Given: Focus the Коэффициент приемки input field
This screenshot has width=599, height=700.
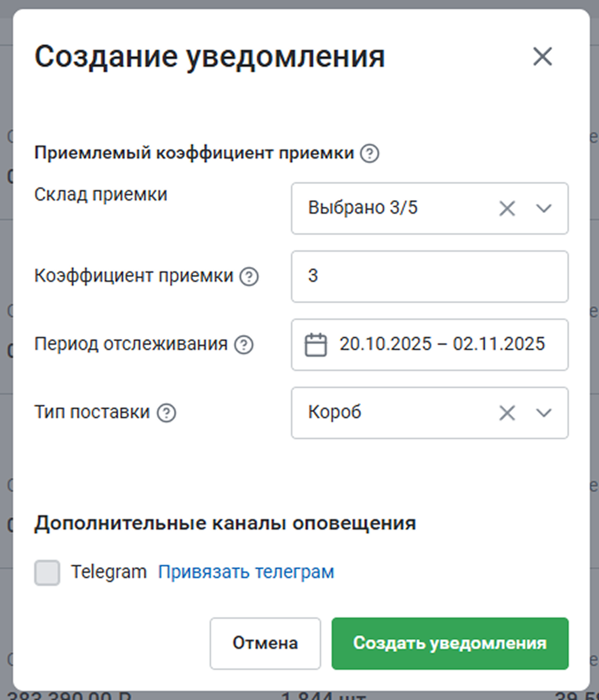Looking at the screenshot, I should (x=429, y=277).
